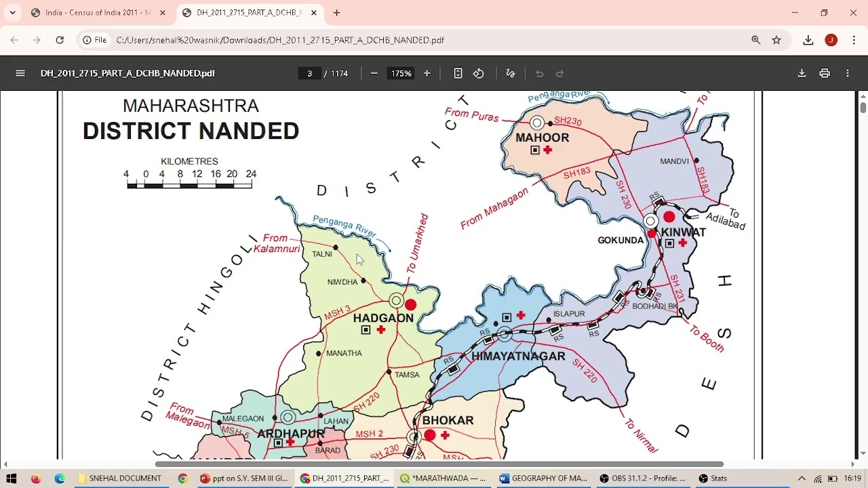Print the PDF document
The width and height of the screenshot is (868, 488).
click(825, 73)
